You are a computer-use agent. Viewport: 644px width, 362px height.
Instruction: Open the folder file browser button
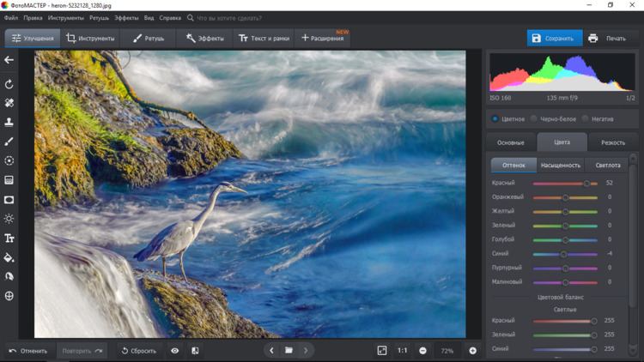pos(289,351)
